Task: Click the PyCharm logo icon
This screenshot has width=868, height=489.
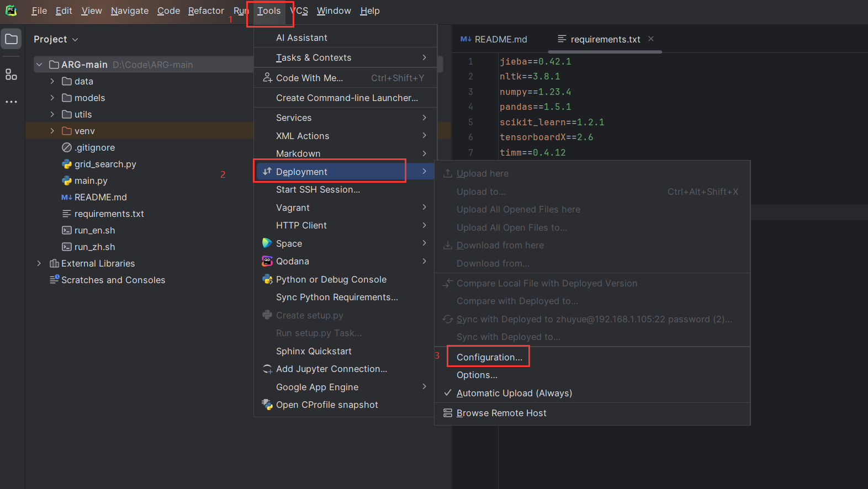Action: coord(11,10)
